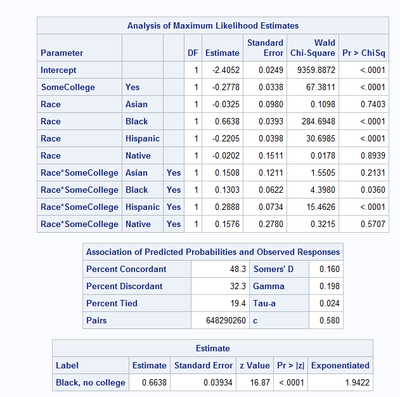Viewport: 400px width, 397px height.
Task: Select the Percent Discordant label
Action: pyautogui.click(x=124, y=286)
